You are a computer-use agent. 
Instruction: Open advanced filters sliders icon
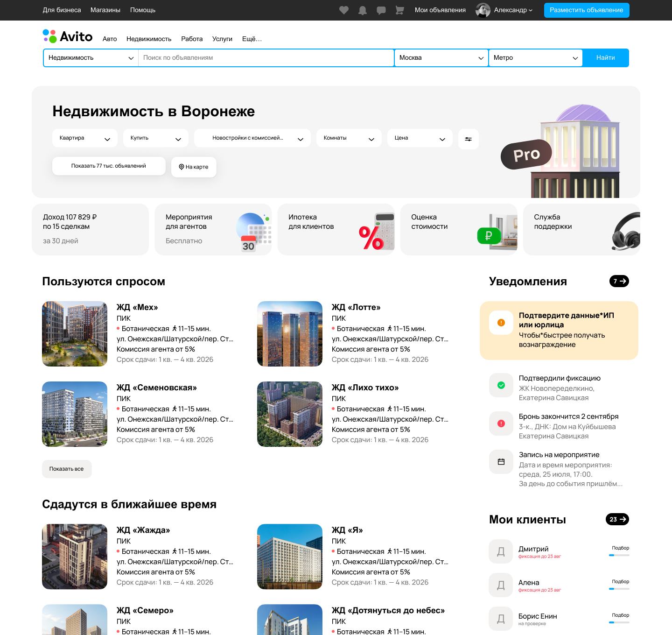[468, 139]
